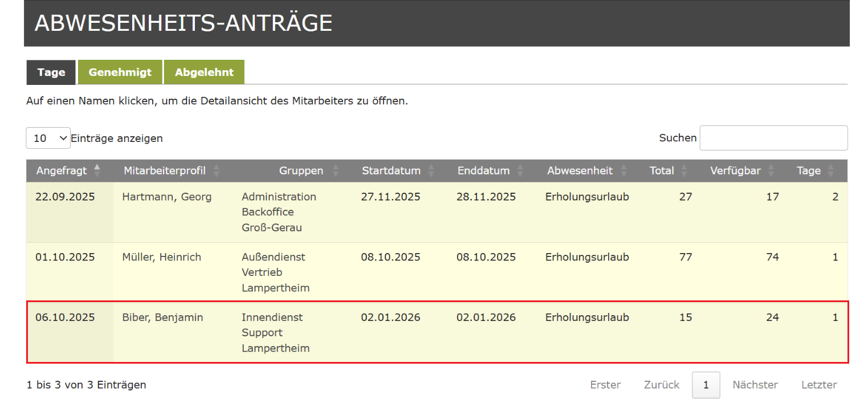
Task: Click Verfügbar column sort icon
Action: tap(771, 170)
